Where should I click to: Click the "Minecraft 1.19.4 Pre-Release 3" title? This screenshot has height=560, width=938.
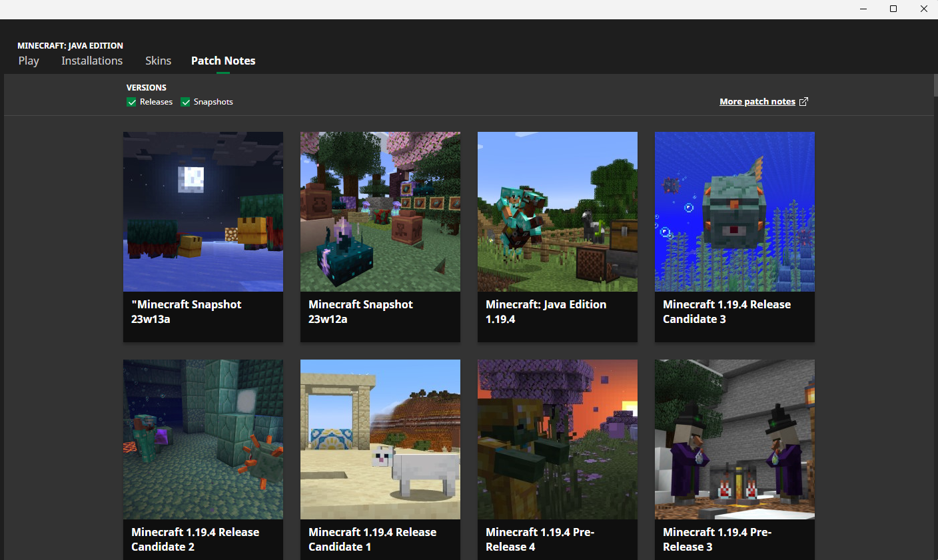[x=717, y=539]
